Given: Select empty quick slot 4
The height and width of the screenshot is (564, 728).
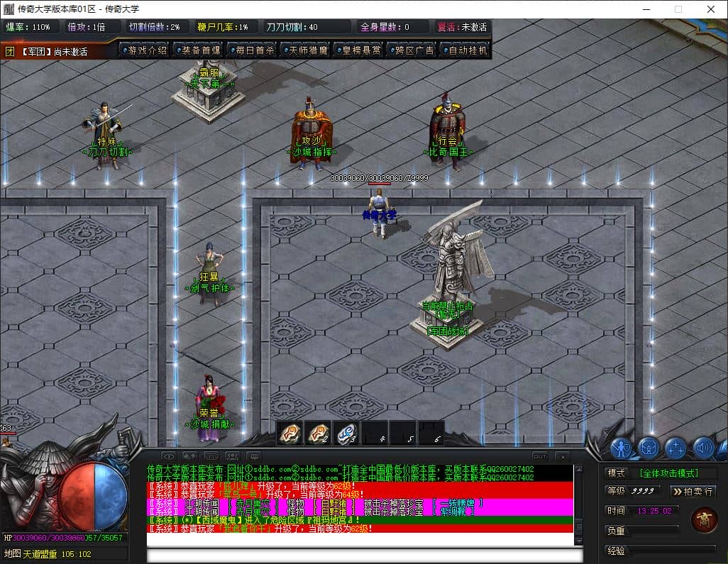Looking at the screenshot, I should click(x=375, y=433).
